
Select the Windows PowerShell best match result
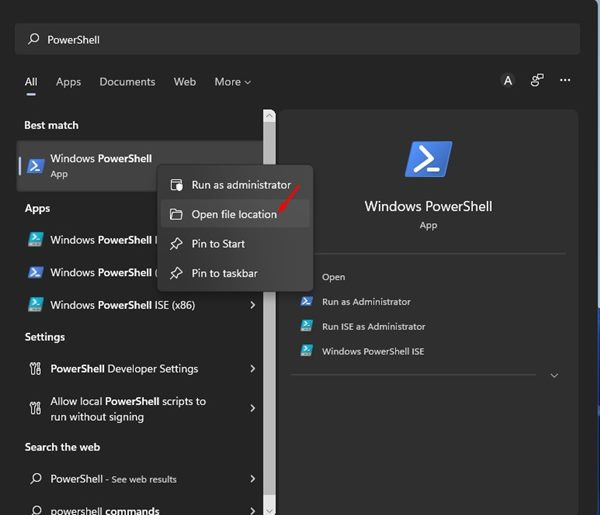tap(139, 166)
